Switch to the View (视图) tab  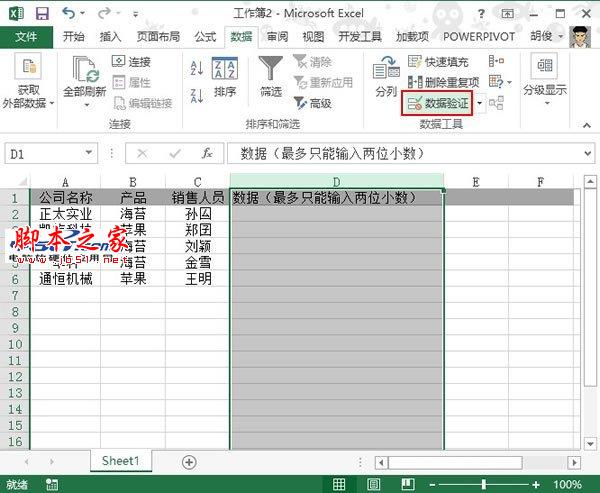313,37
